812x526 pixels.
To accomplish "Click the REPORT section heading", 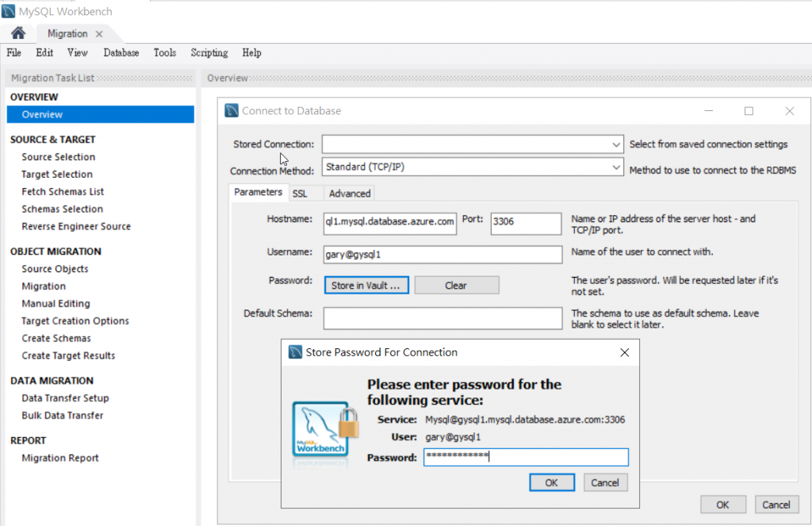I will tap(28, 440).
